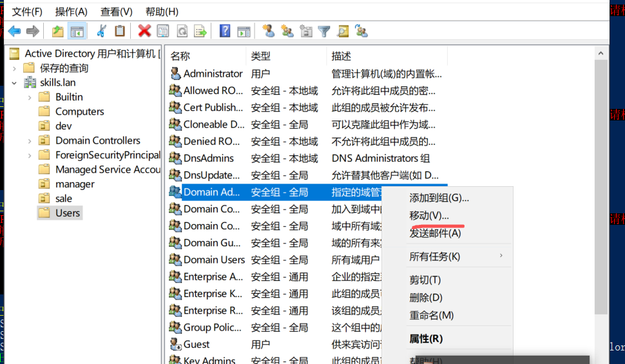The height and width of the screenshot is (364, 625).
Task: Click the red X delete icon
Action: [144, 31]
